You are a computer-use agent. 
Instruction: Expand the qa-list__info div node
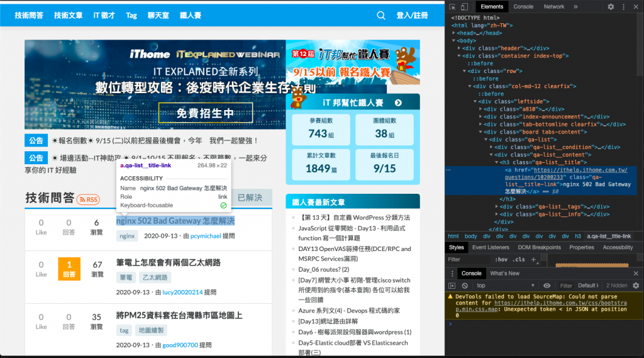497,214
